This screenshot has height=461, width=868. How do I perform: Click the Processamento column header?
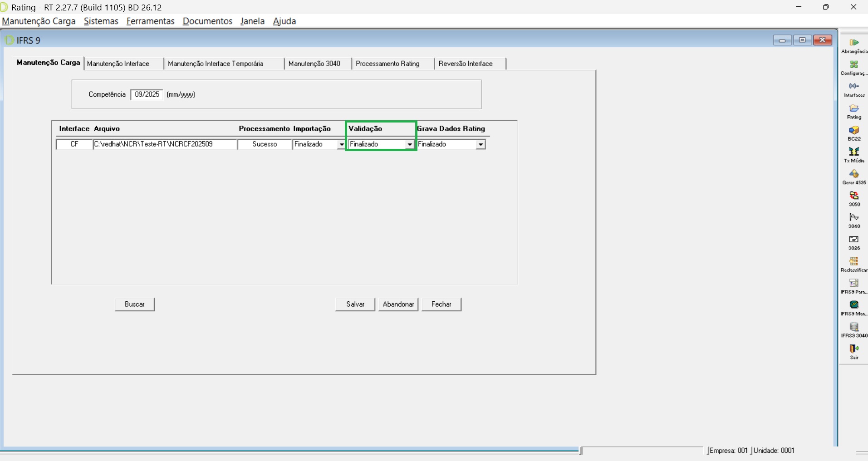coord(264,129)
